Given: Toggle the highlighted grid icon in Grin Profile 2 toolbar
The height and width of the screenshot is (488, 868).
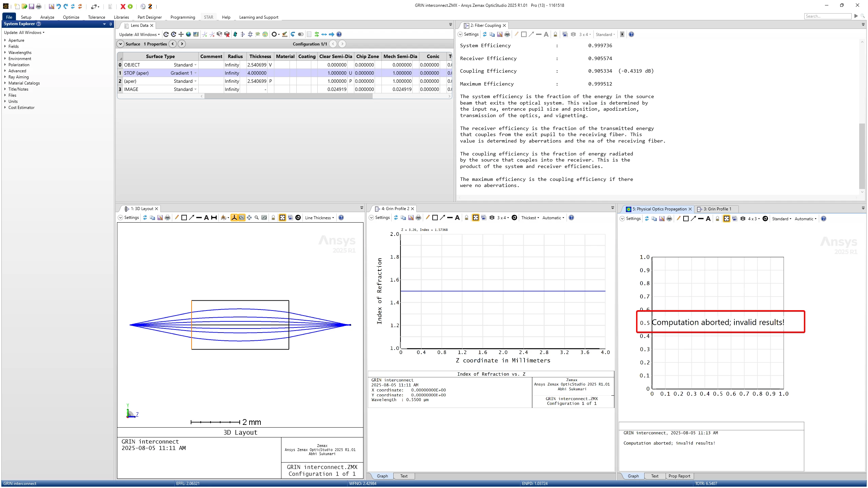Looking at the screenshot, I should coord(476,218).
